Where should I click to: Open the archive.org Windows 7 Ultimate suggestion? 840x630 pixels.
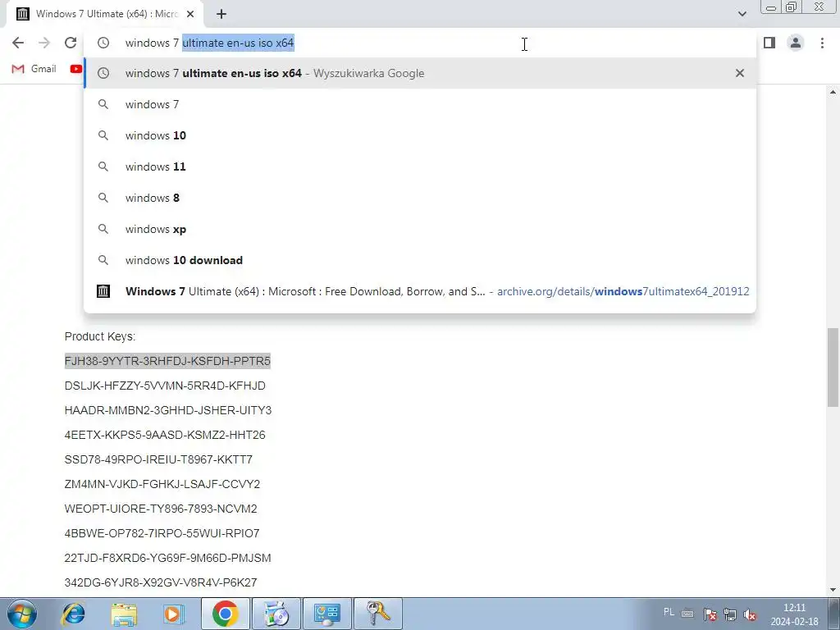[420, 291]
